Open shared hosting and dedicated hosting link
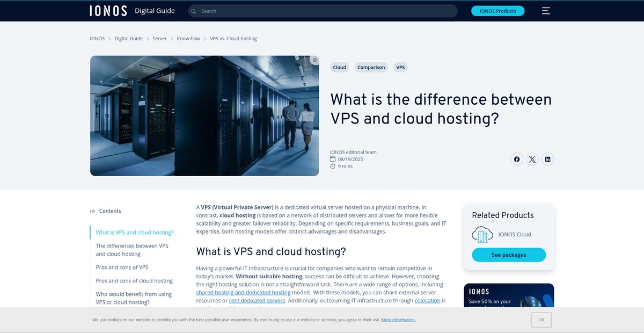The image size is (644, 333). point(243,293)
